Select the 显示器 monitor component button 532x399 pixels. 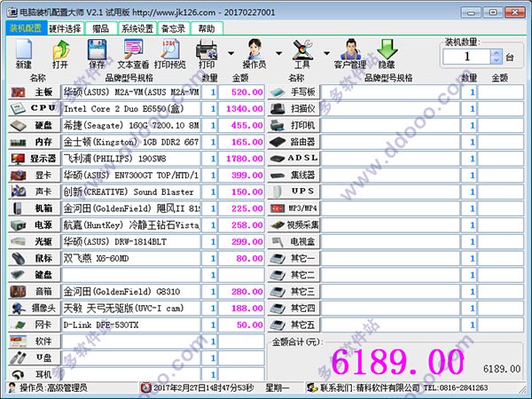[35, 159]
